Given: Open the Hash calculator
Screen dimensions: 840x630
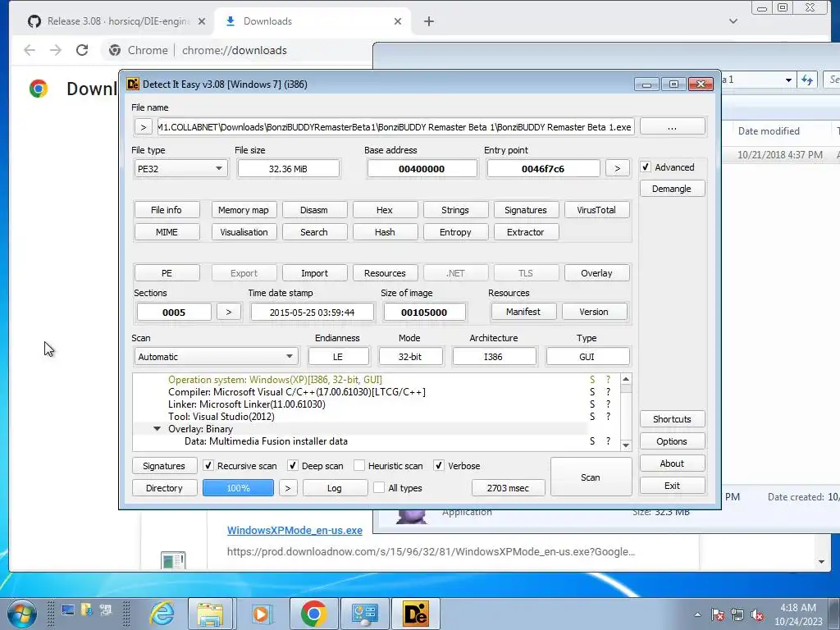Looking at the screenshot, I should click(x=385, y=231).
